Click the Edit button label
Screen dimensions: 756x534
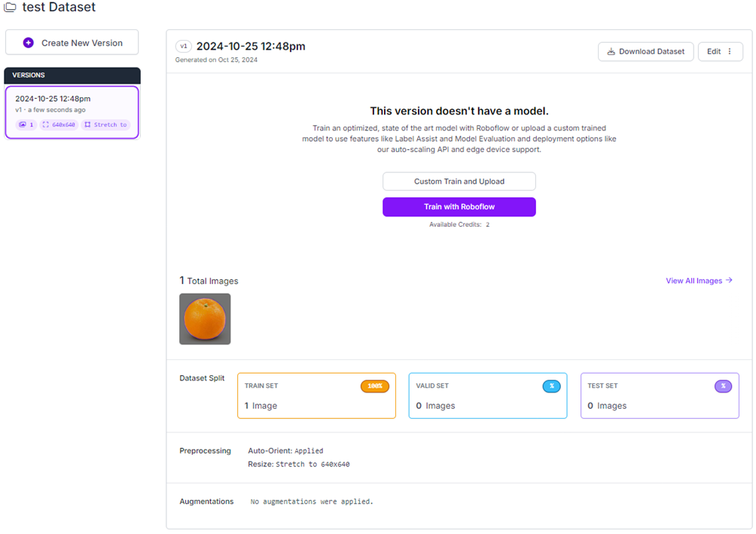click(x=714, y=52)
